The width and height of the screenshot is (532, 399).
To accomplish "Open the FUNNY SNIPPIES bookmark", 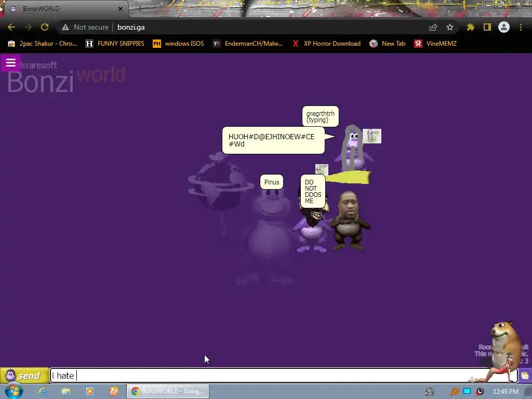I will point(115,44).
